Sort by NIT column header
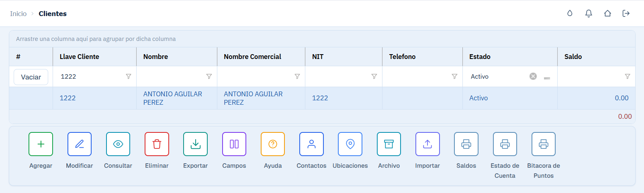 343,57
